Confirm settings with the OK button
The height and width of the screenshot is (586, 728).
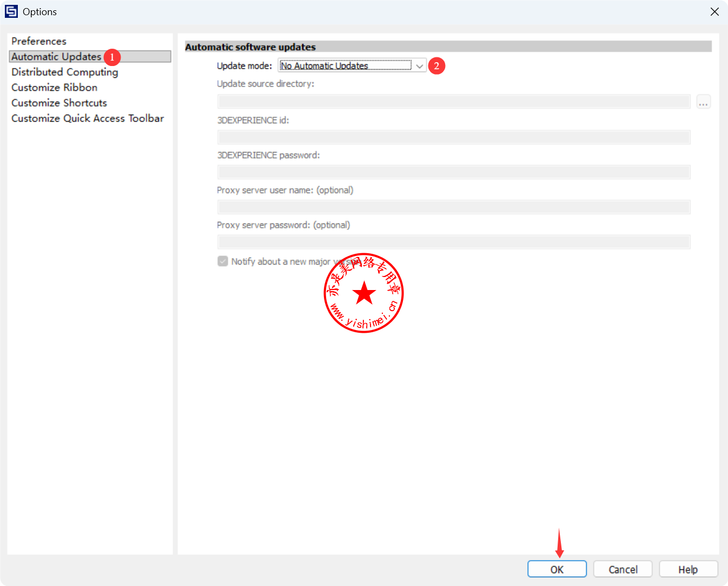click(557, 569)
